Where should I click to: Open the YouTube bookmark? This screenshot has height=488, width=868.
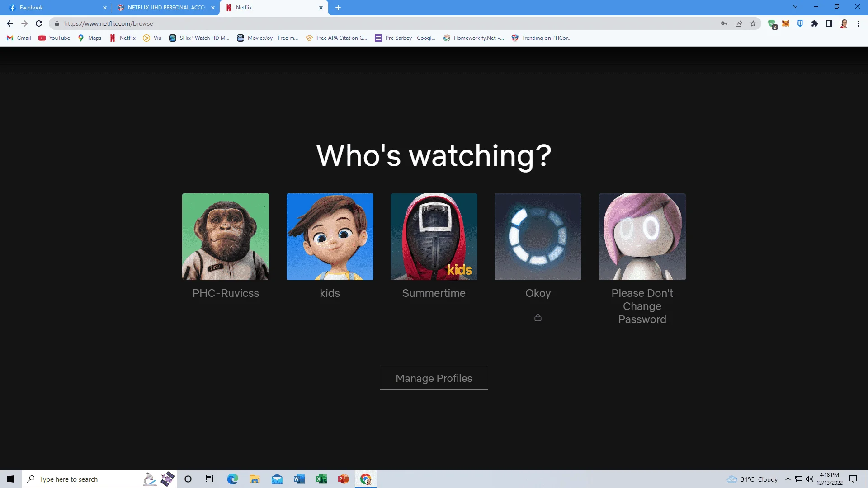click(54, 38)
